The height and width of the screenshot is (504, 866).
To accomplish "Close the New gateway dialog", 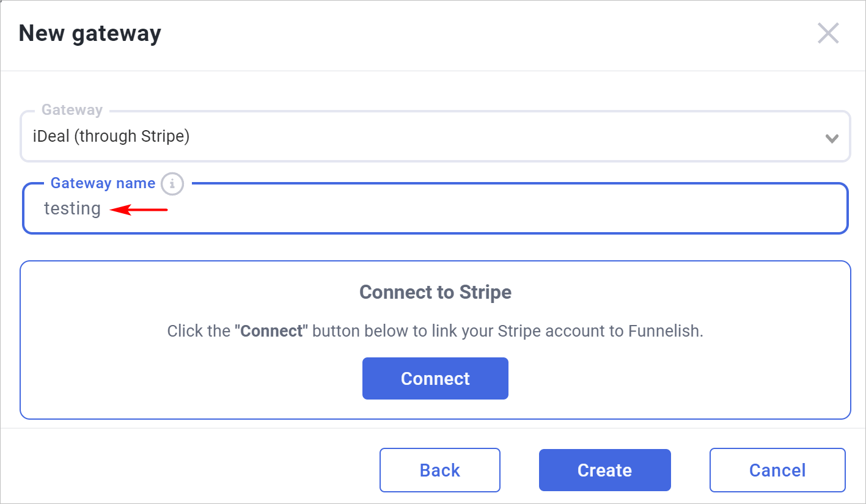I will point(828,34).
